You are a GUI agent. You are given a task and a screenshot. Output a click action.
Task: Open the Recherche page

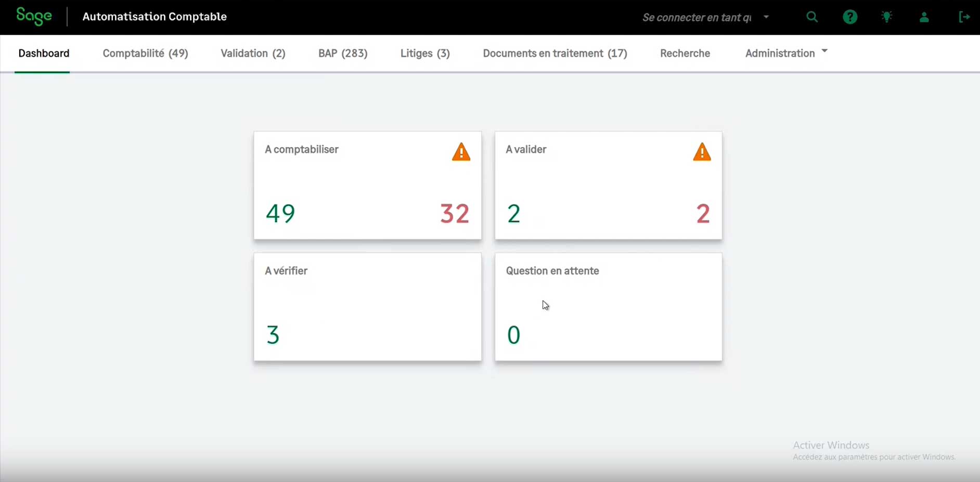[x=685, y=53]
